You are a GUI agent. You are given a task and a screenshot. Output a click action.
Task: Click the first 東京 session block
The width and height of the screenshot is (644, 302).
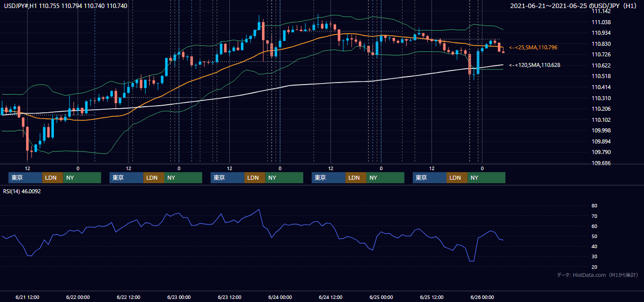pos(25,178)
